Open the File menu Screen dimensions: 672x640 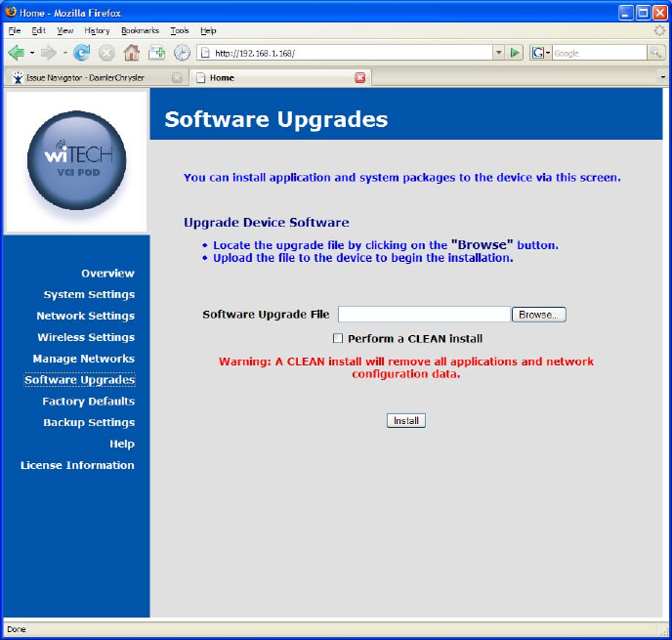(15, 30)
